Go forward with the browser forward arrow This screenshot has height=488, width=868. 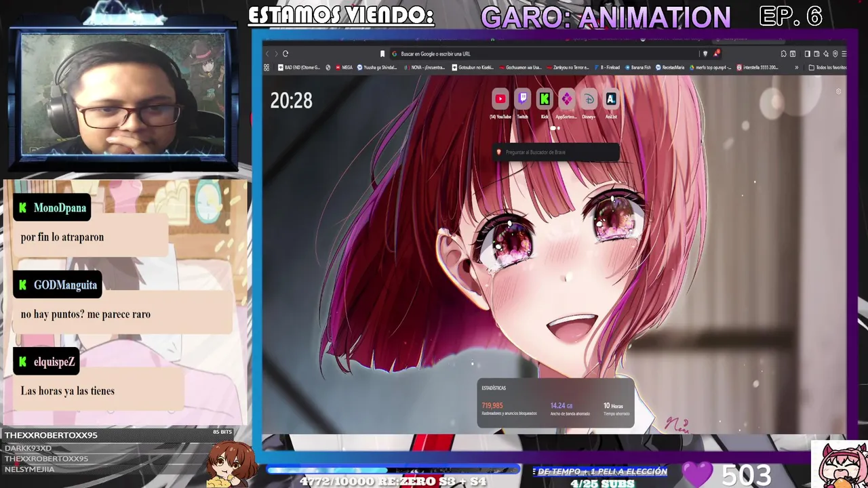pyautogui.click(x=276, y=54)
